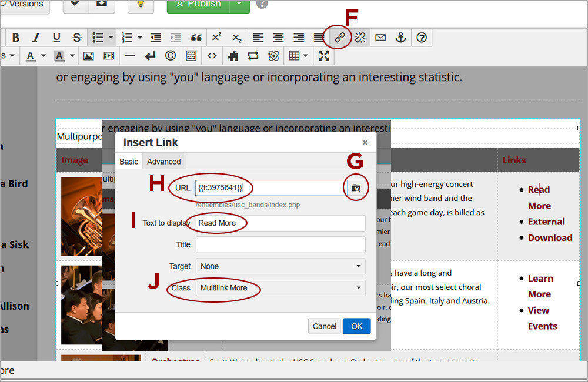Click the Remove Link (unlink) icon
This screenshot has width=588, height=382.
pyautogui.click(x=360, y=38)
